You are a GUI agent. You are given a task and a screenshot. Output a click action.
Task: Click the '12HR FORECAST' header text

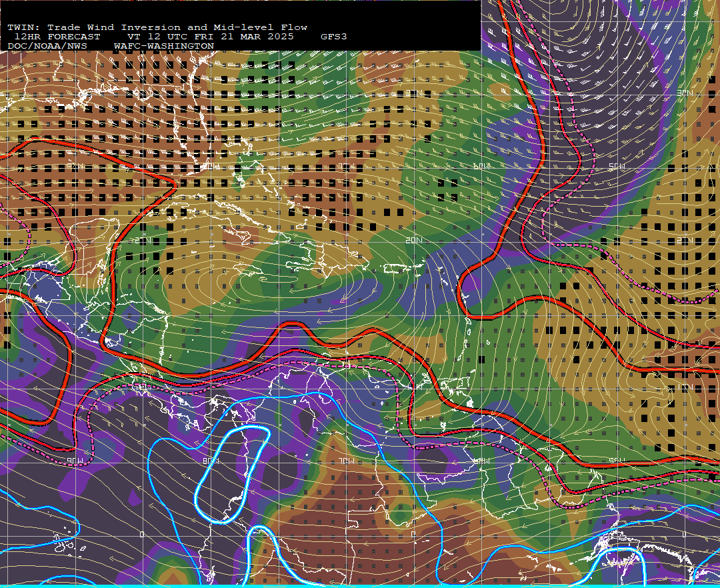tap(57, 37)
